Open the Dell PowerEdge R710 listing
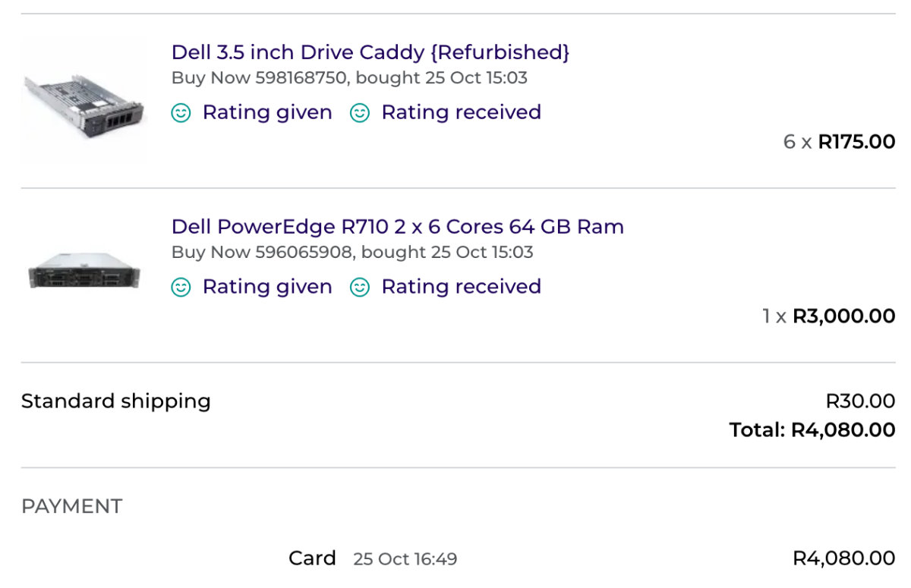The image size is (911, 588). (397, 227)
